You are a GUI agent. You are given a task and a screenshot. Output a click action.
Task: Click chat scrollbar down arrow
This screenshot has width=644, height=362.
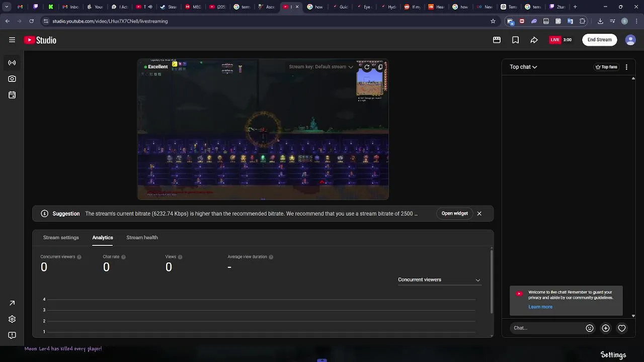pos(633,316)
